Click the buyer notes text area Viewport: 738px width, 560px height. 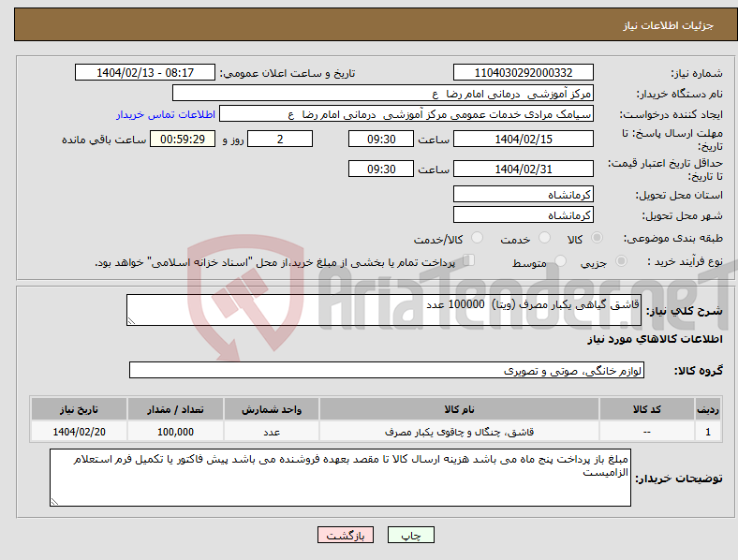point(340,478)
